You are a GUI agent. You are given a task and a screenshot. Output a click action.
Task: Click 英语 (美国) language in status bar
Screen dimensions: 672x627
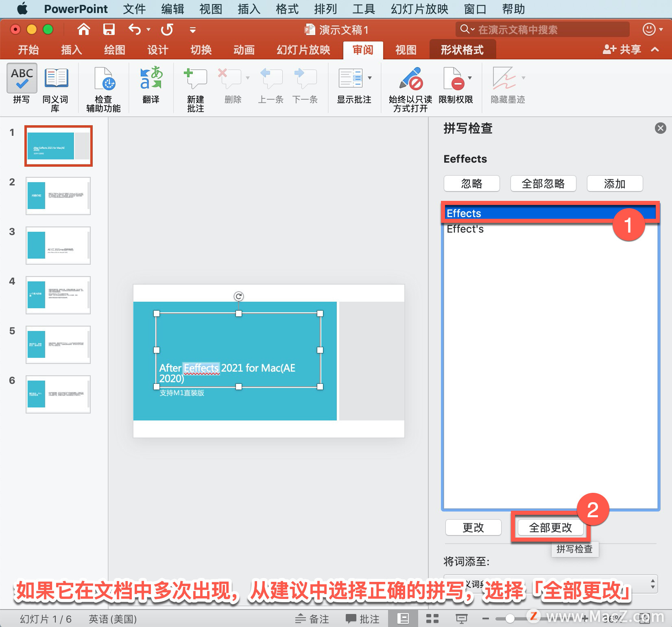[113, 618]
